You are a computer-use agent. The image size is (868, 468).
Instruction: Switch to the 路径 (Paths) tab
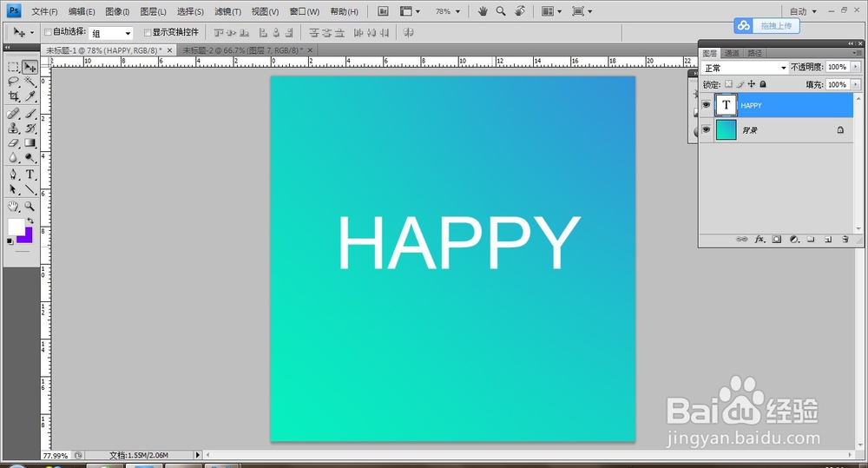754,53
